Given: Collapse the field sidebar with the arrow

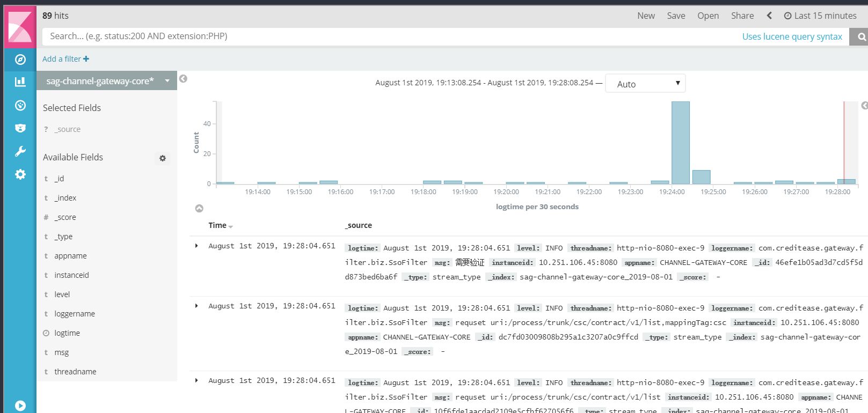Looking at the screenshot, I should (x=183, y=79).
